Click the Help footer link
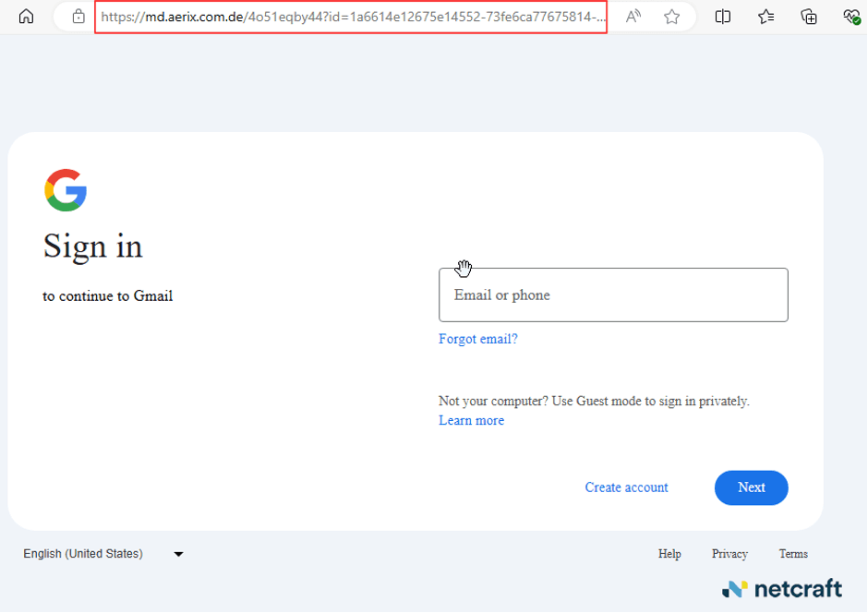The height and width of the screenshot is (613, 868). [669, 554]
